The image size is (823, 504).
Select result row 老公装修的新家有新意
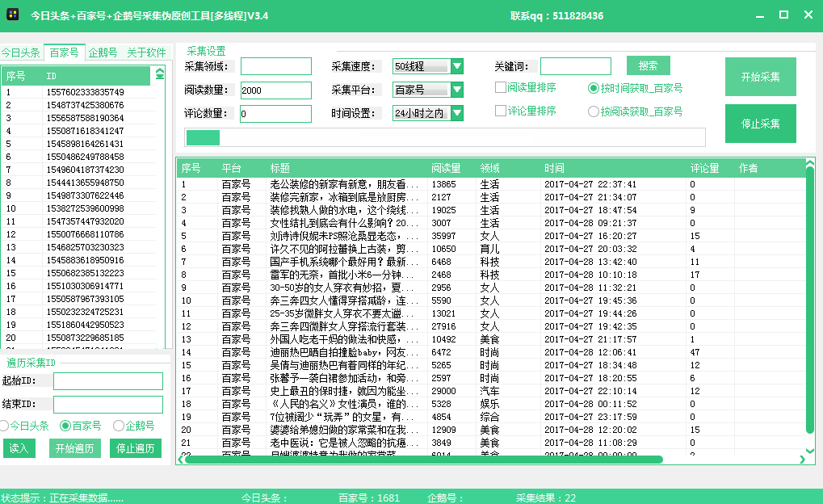491,184
